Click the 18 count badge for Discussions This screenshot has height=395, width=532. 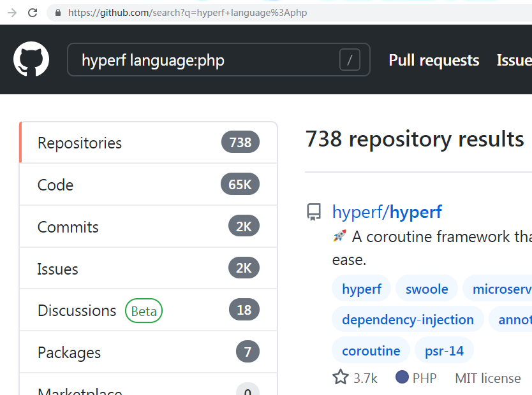(x=244, y=310)
